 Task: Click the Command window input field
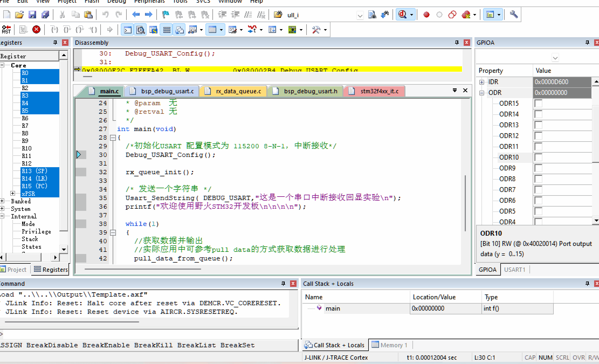coord(148,334)
